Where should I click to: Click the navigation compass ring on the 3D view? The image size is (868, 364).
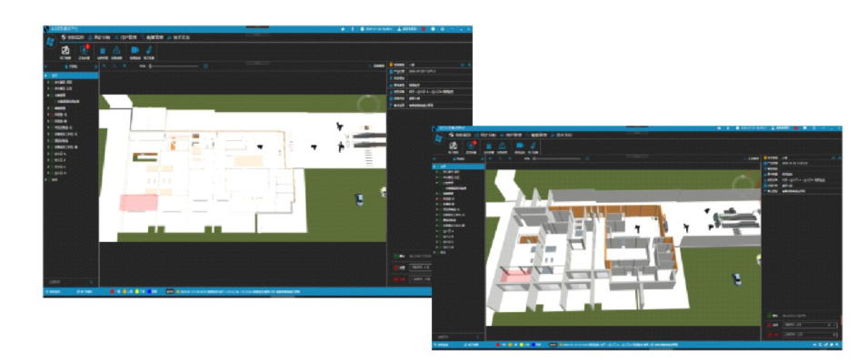tap(743, 187)
